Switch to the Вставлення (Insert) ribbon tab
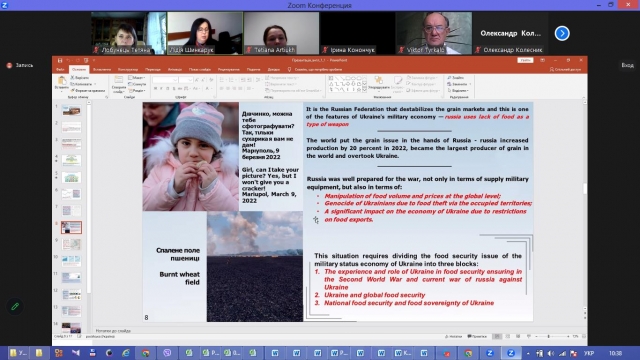Image resolution: width=640 pixels, height=360 pixels. (x=102, y=69)
